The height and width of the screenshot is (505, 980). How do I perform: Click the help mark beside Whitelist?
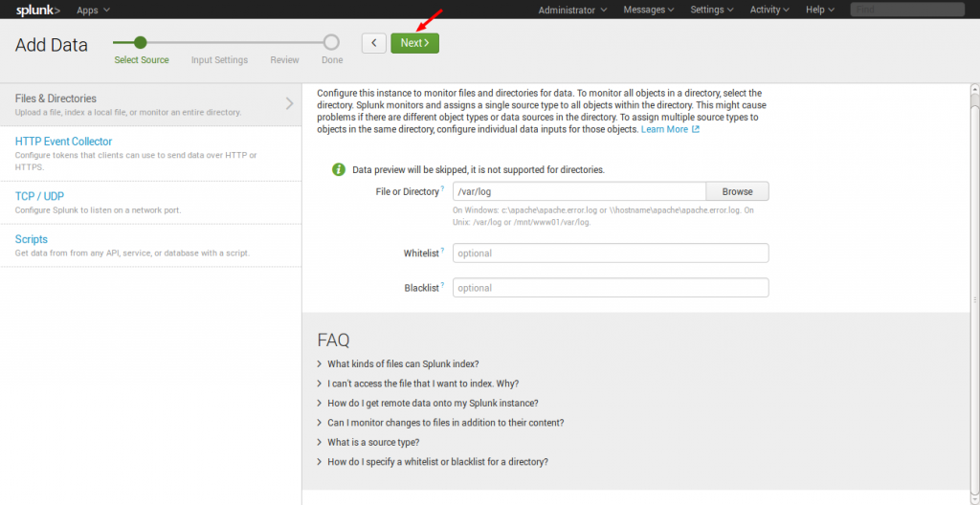pyautogui.click(x=442, y=252)
